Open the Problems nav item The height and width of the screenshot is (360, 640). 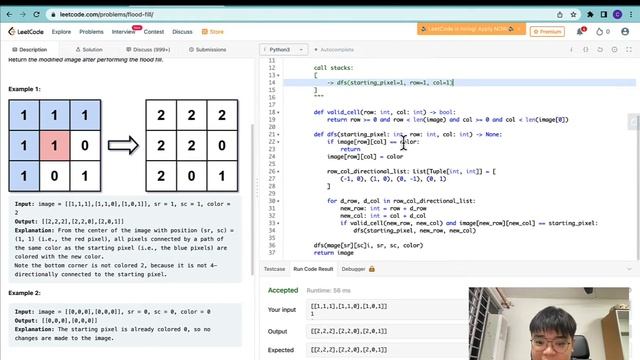(x=91, y=32)
